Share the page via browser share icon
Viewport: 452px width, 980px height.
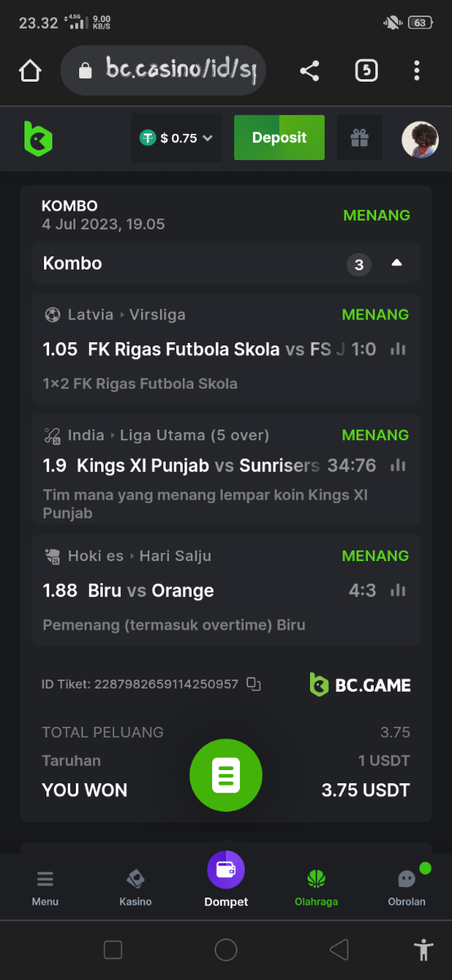tap(309, 71)
